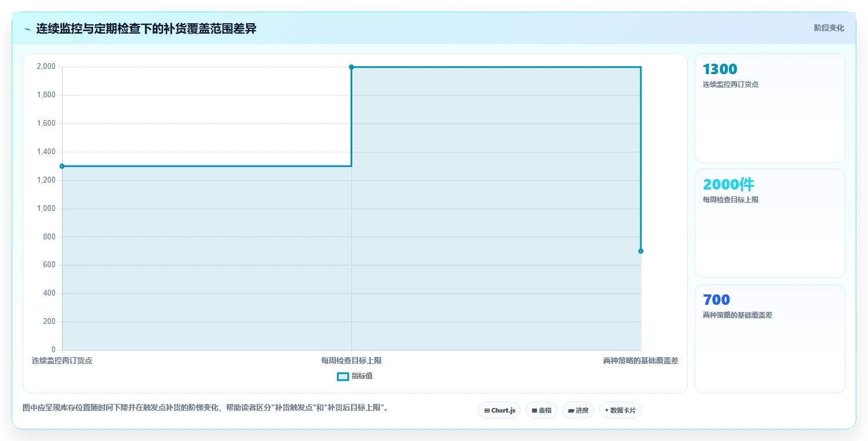
Task: Select the 1300 value card
Action: click(x=770, y=108)
